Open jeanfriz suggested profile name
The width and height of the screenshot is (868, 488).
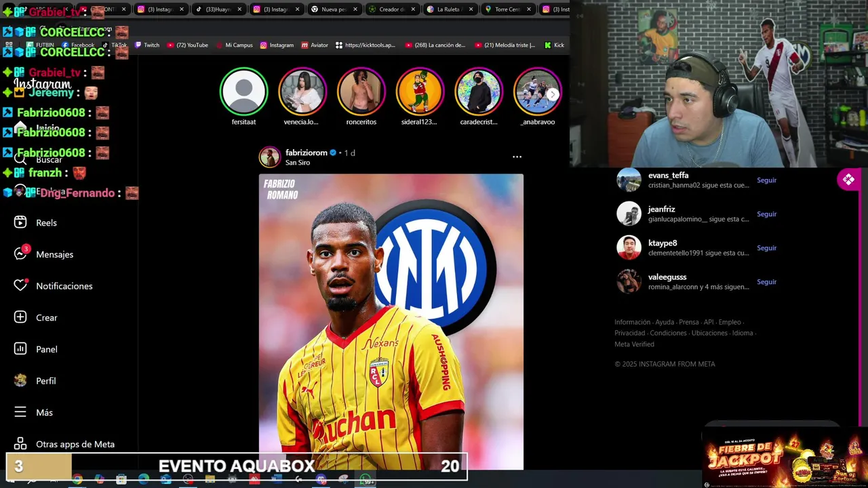661,209
